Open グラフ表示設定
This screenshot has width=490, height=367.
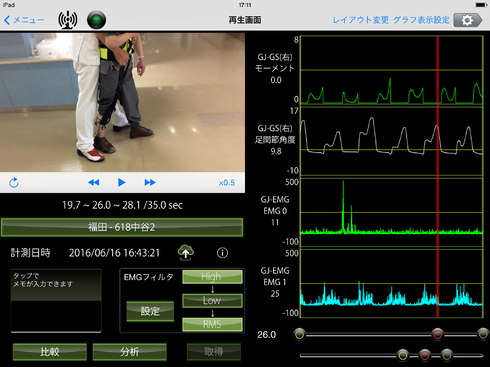click(421, 20)
